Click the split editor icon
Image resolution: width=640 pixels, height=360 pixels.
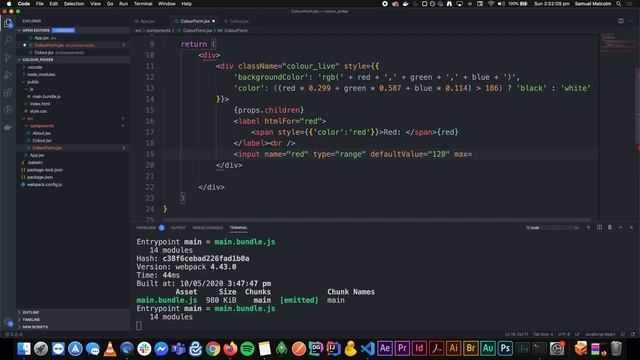click(x=620, y=21)
